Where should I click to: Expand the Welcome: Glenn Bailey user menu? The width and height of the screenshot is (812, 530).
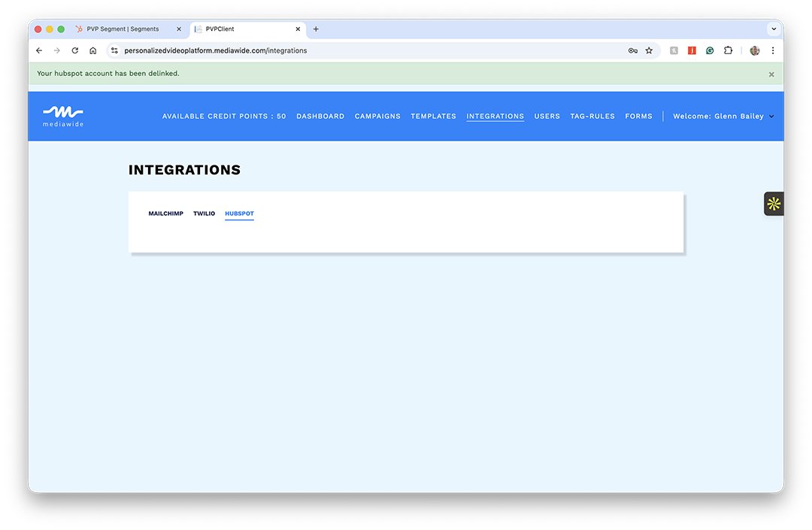[x=723, y=117]
